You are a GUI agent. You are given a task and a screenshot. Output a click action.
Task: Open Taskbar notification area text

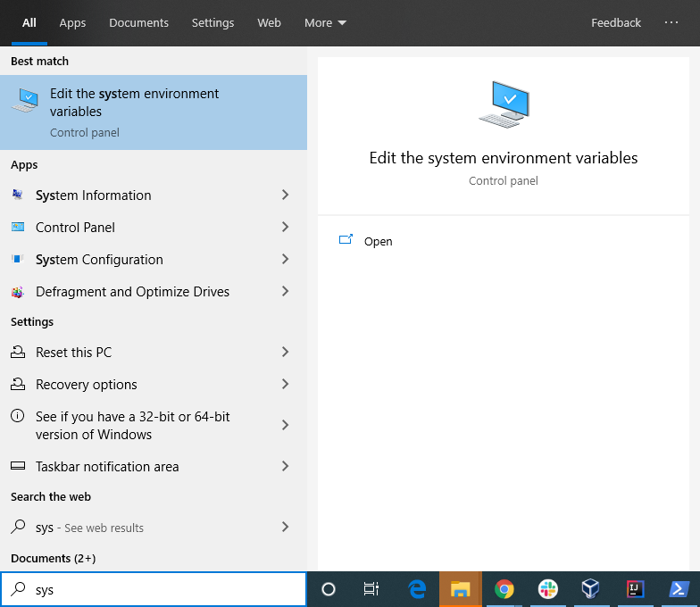tap(107, 466)
